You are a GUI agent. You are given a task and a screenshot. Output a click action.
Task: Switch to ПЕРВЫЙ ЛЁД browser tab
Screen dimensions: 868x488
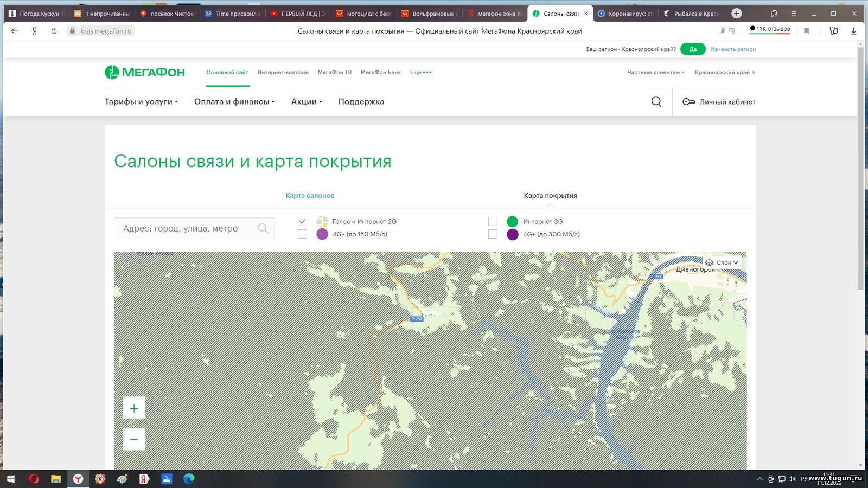pyautogui.click(x=297, y=14)
